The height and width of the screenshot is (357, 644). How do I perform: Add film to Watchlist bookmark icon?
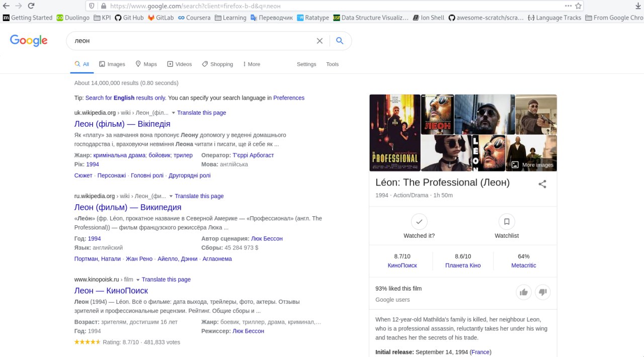pyautogui.click(x=507, y=221)
